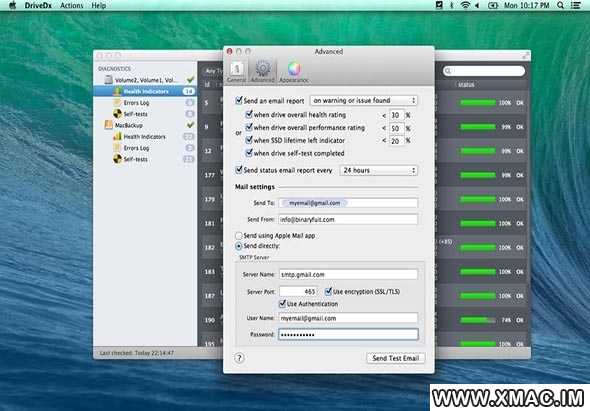The height and width of the screenshot is (411, 590).
Task: Click the Health Indicators icon under Volume2
Action: point(117,91)
